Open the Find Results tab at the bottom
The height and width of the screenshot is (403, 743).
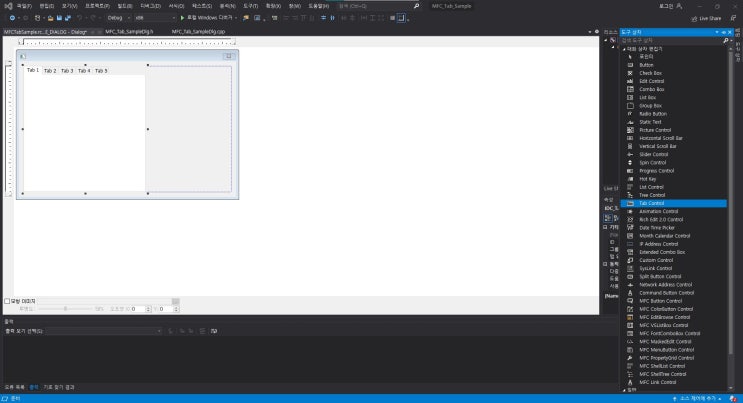(59, 387)
